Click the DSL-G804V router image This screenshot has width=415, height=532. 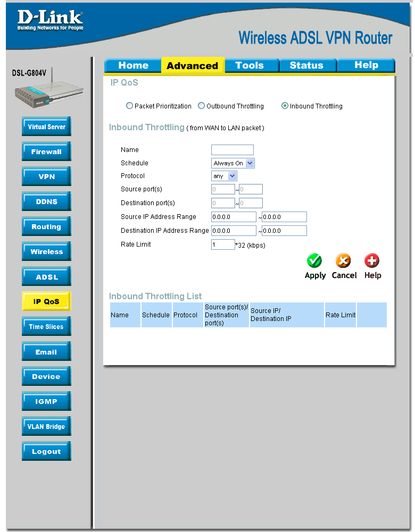tap(48, 89)
